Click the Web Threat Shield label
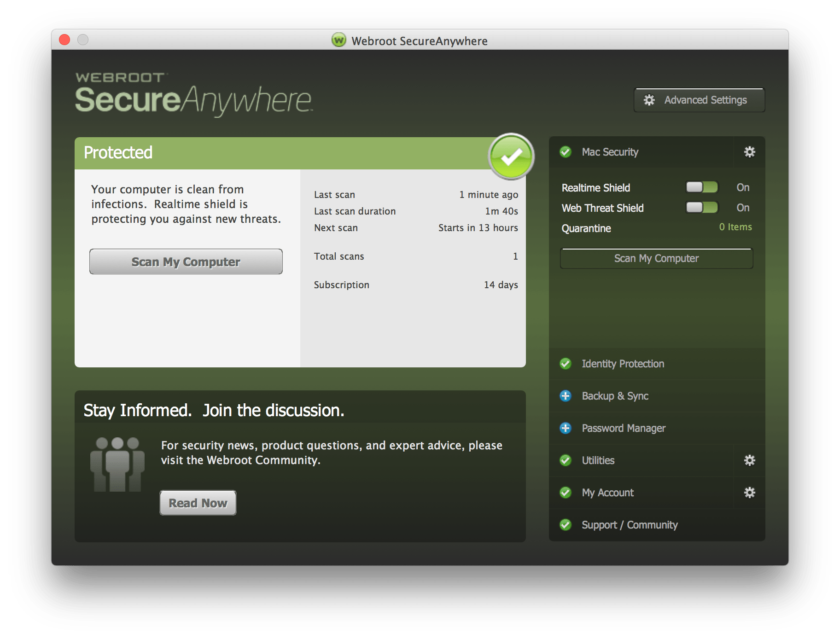Image resolution: width=840 pixels, height=639 pixels. [603, 208]
